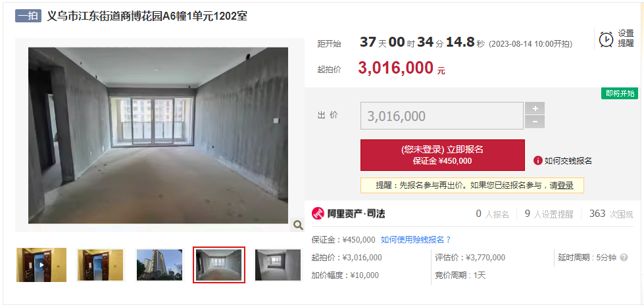Screen dimensions: 644x307
Task: Select the second door photo thumbnail
Action: [x=100, y=265]
